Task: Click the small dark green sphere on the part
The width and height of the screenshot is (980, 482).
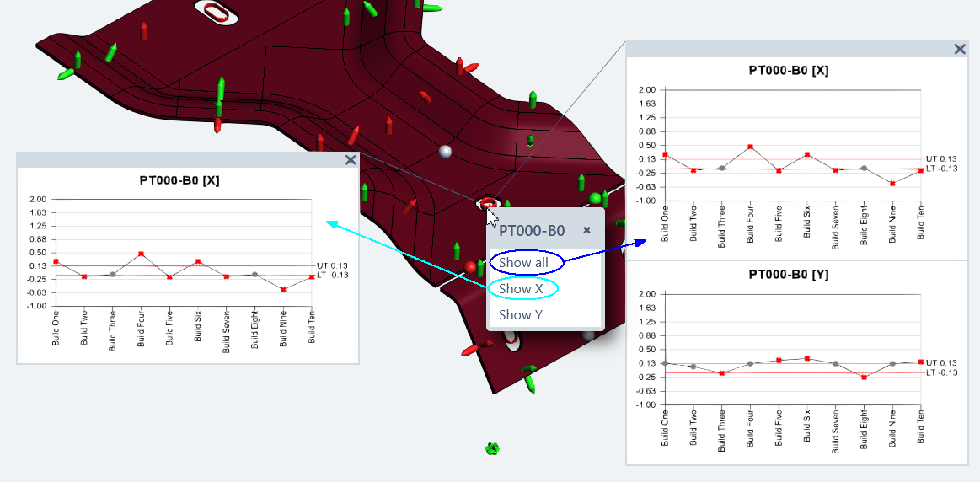Action: 530,141
